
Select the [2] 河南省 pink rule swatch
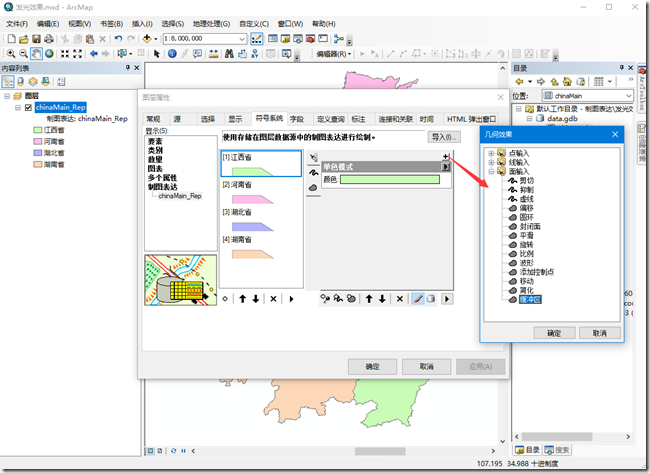[252, 200]
